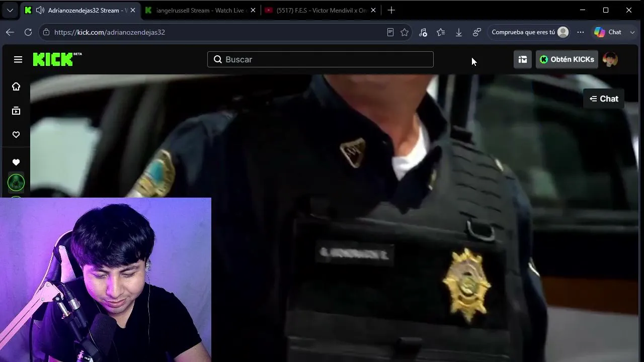644x362 pixels.
Task: Switch to the iangelrussell Stream tab
Action: click(200, 10)
